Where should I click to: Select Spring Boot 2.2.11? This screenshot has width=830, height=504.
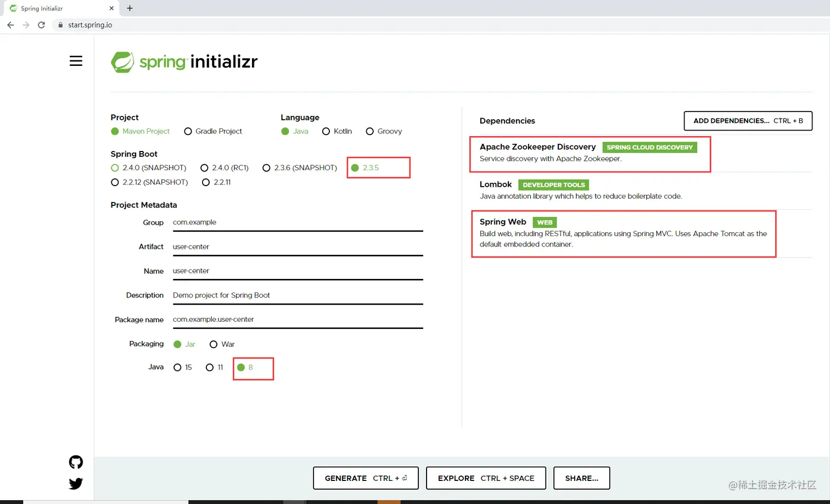tap(216, 182)
